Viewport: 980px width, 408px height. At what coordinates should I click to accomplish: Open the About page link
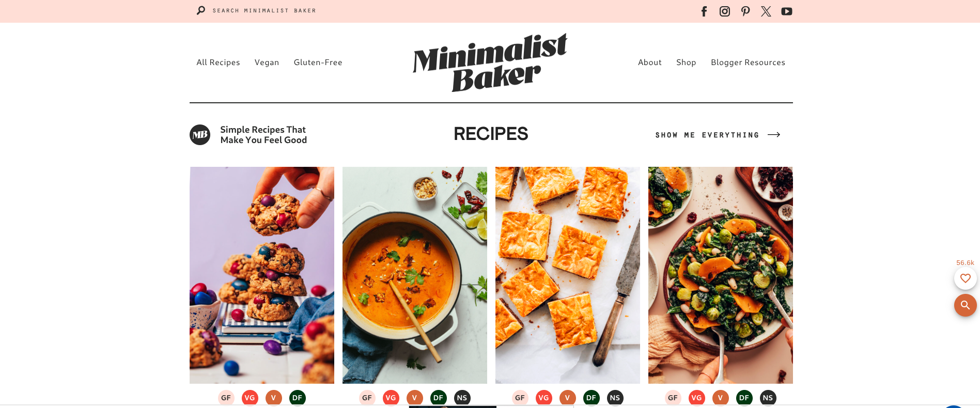tap(649, 62)
